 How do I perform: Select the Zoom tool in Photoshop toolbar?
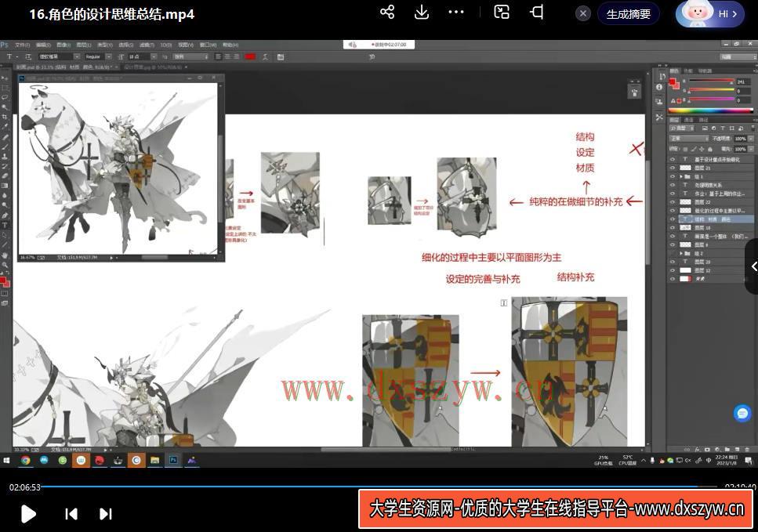click(x=5, y=265)
